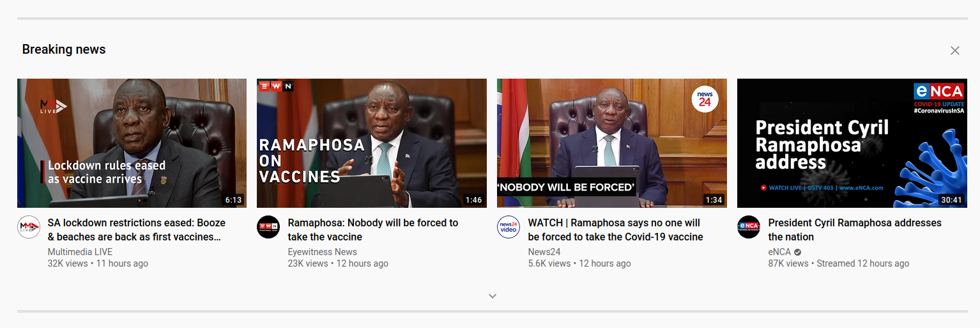The image size is (980, 328).
Task: Play 'Lockdown rules eased' video thumbnail
Action: click(132, 143)
